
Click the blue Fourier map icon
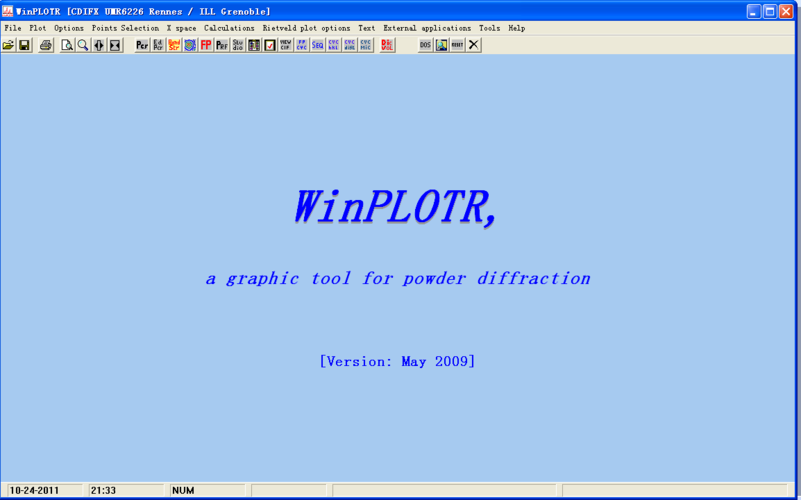190,45
